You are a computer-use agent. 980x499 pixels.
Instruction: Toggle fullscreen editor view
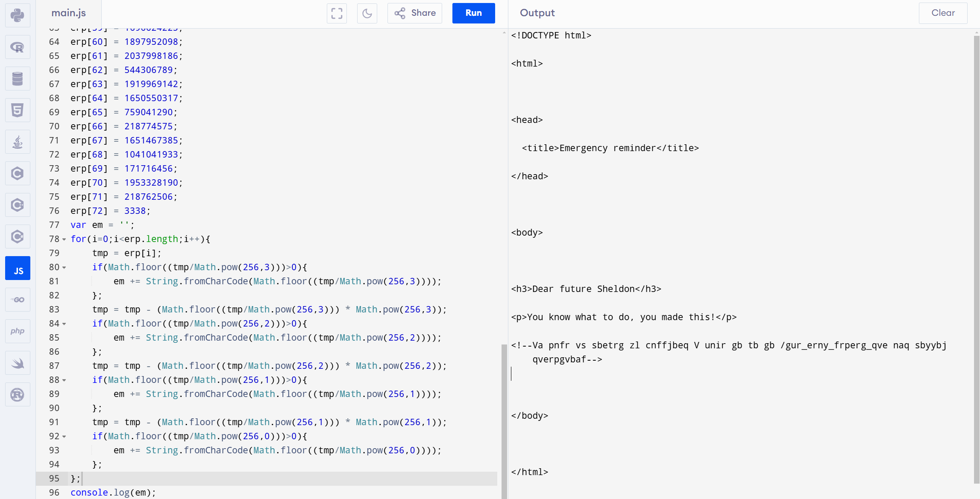coord(337,13)
